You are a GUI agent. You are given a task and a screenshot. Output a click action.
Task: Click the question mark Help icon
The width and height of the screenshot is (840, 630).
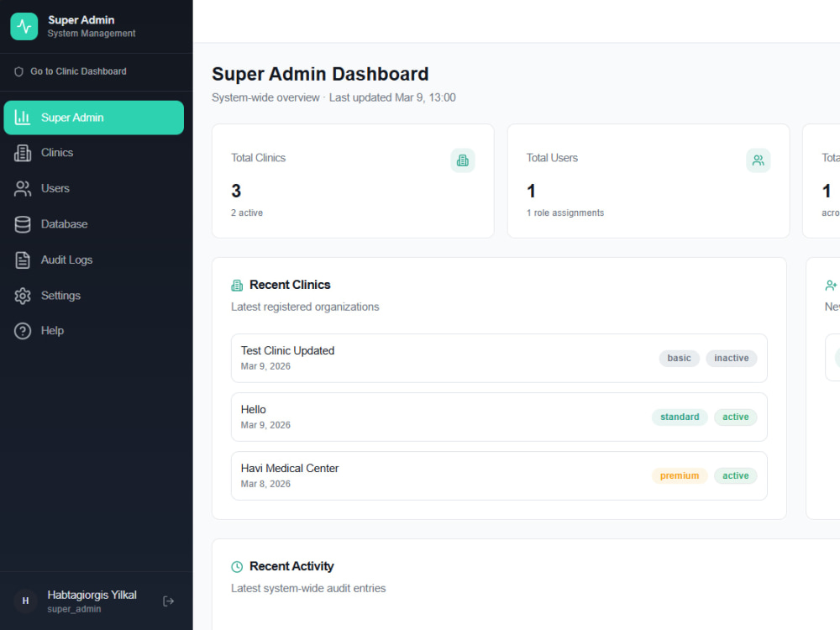23,331
